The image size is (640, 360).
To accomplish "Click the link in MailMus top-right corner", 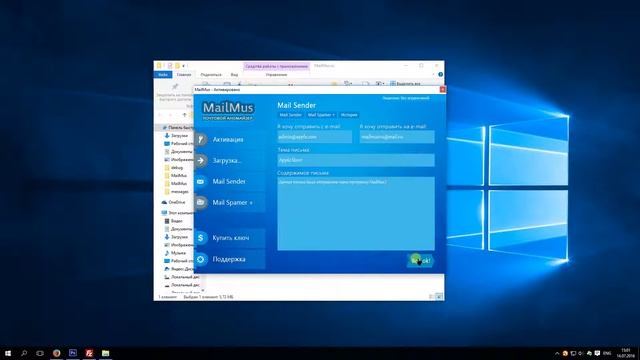I will coord(406,98).
